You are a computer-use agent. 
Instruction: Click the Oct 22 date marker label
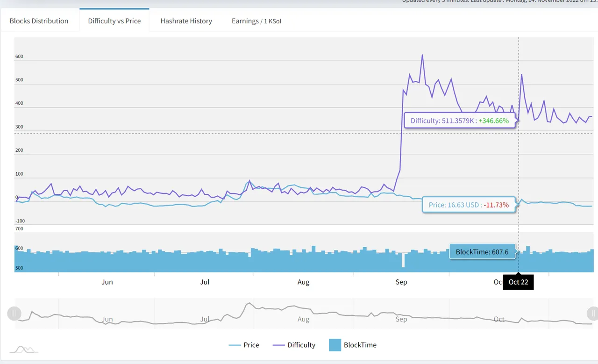tap(518, 282)
